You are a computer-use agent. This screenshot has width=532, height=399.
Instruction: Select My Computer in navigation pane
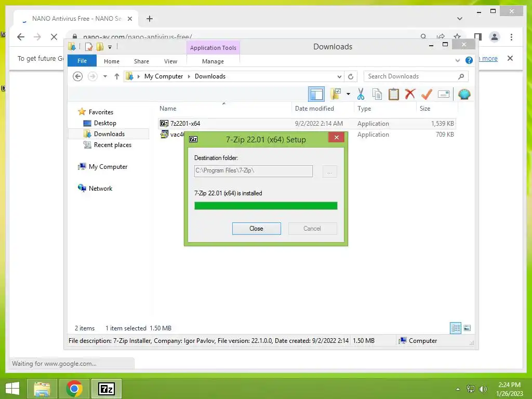(x=108, y=167)
